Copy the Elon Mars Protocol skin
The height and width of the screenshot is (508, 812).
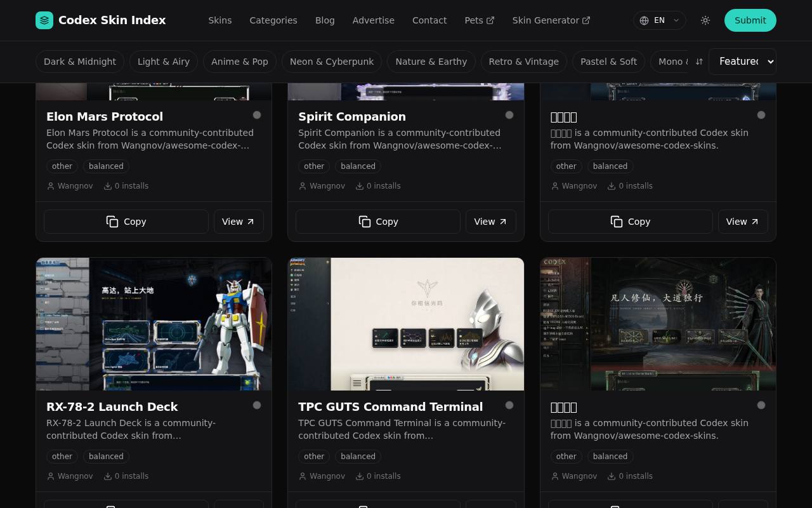pyautogui.click(x=126, y=222)
